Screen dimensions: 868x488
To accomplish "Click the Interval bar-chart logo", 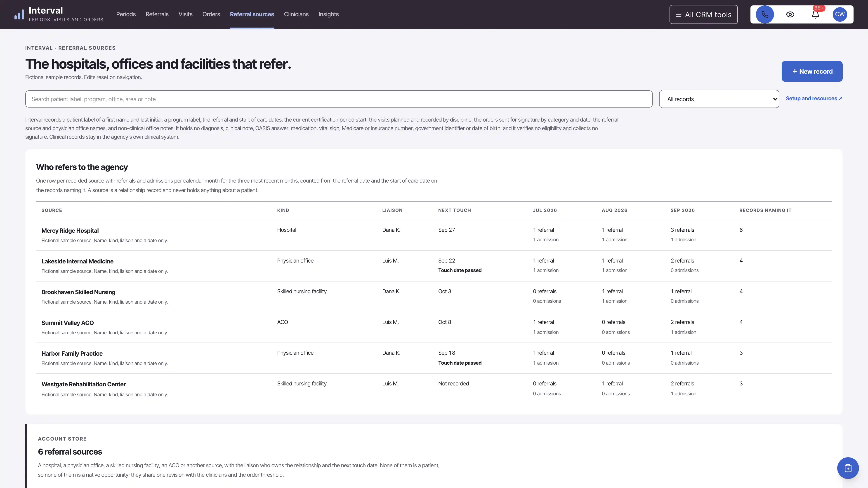I will pos(19,14).
